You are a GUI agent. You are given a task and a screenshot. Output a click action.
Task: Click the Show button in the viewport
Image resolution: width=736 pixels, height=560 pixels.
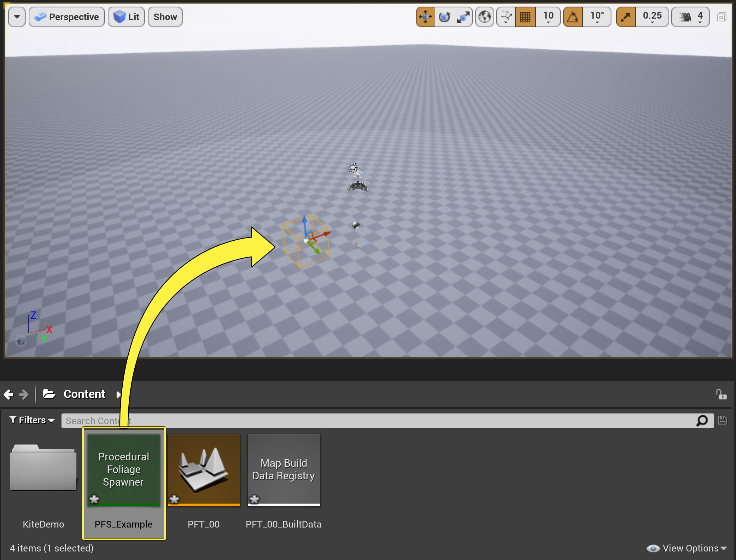165,17
